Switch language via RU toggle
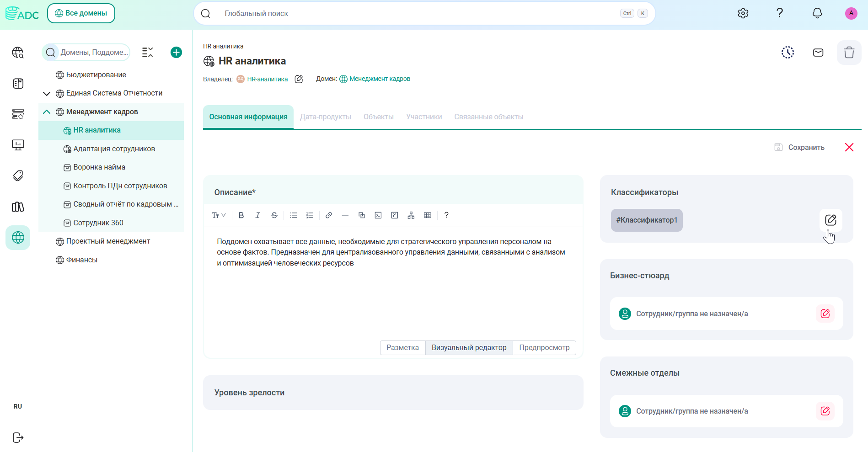Screen dimensions: 868x452 coord(18,406)
